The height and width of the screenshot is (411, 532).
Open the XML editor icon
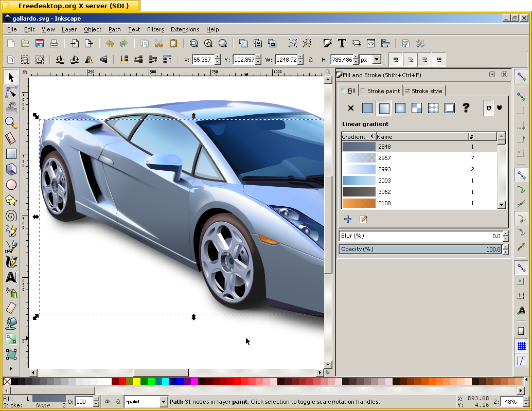point(371,43)
